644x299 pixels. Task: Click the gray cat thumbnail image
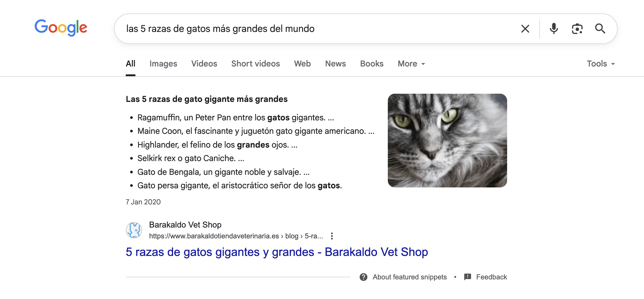447,141
